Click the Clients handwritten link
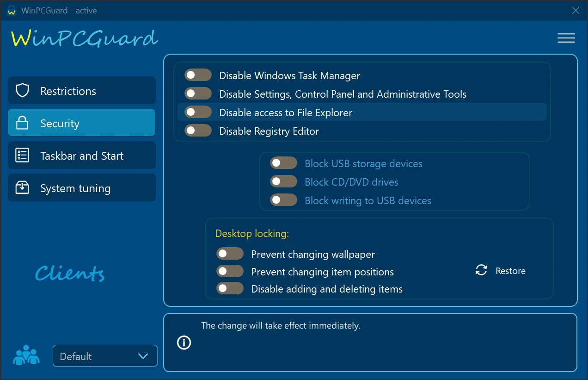The height and width of the screenshot is (380, 588). 70,273
